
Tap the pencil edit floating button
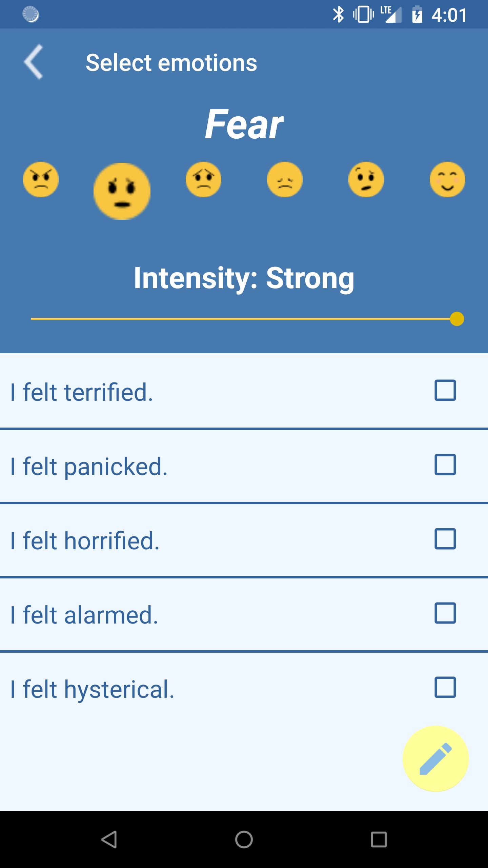435,759
